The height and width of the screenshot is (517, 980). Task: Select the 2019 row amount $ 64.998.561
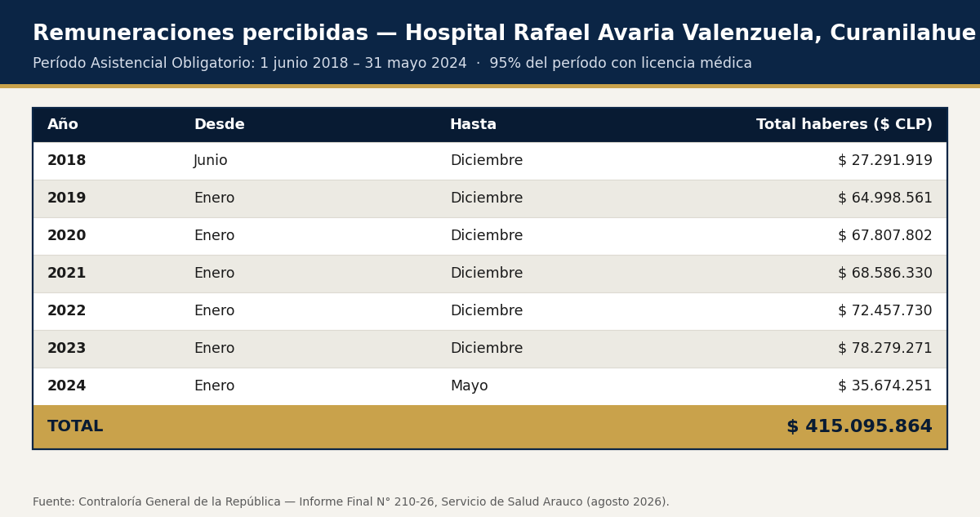point(884,198)
